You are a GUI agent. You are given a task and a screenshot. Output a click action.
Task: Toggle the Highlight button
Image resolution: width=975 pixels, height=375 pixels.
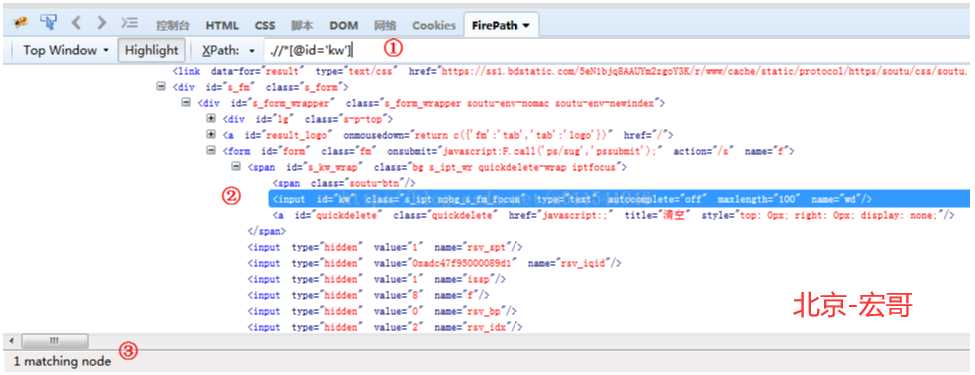click(152, 50)
